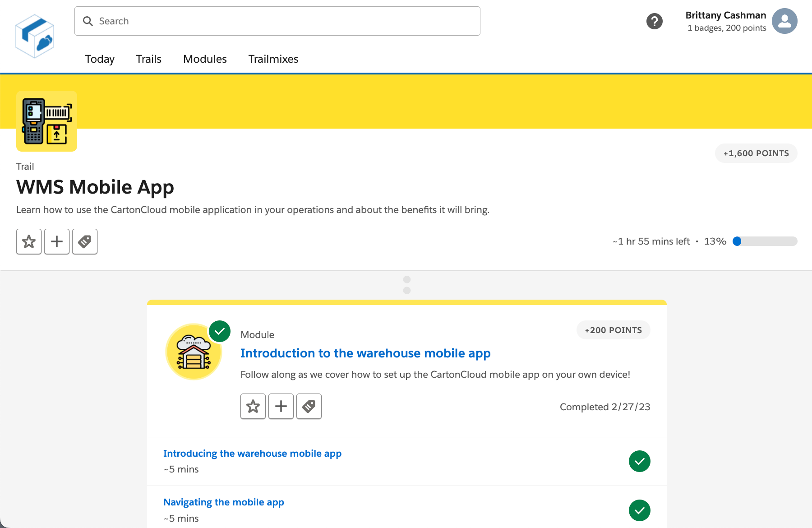The height and width of the screenshot is (528, 812).
Task: Tag the WMS Mobile App trail
Action: [x=85, y=241]
